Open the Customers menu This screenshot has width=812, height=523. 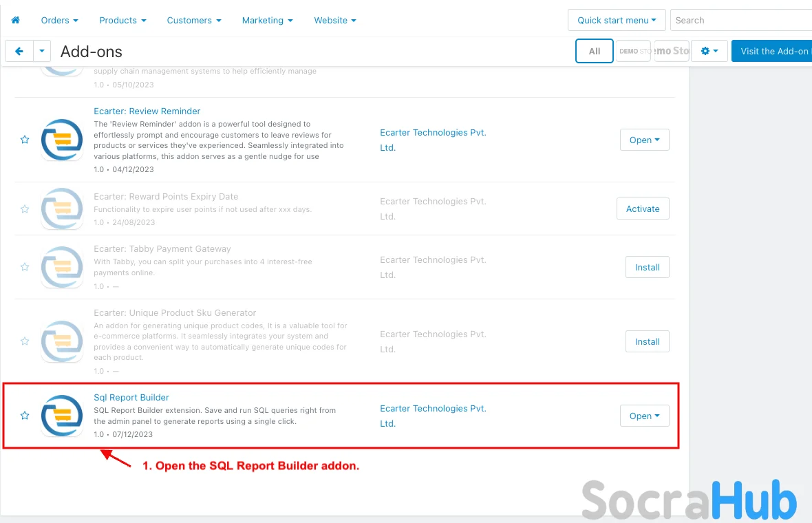[x=194, y=20]
